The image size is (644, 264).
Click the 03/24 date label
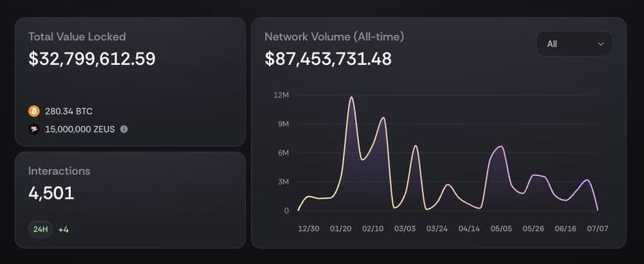[437, 229]
